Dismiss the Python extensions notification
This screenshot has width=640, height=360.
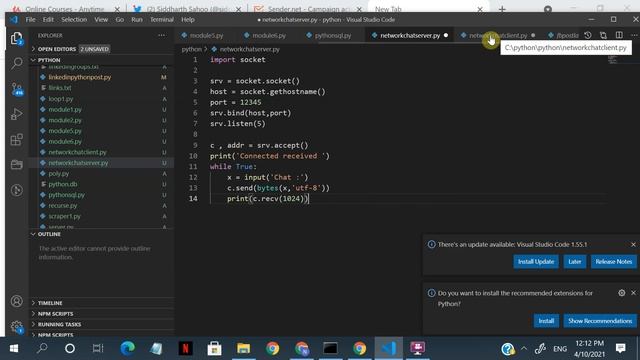[x=633, y=293]
